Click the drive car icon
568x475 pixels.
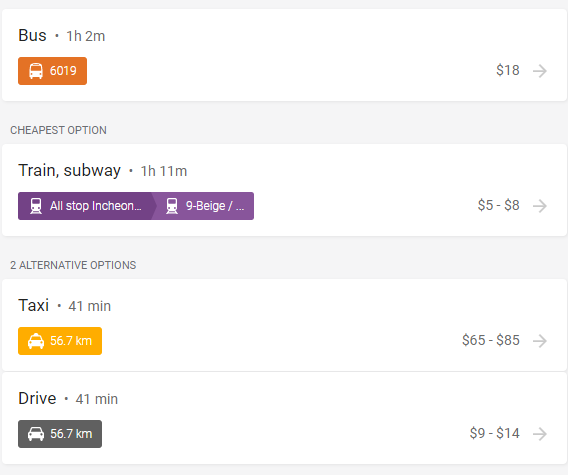(36, 434)
